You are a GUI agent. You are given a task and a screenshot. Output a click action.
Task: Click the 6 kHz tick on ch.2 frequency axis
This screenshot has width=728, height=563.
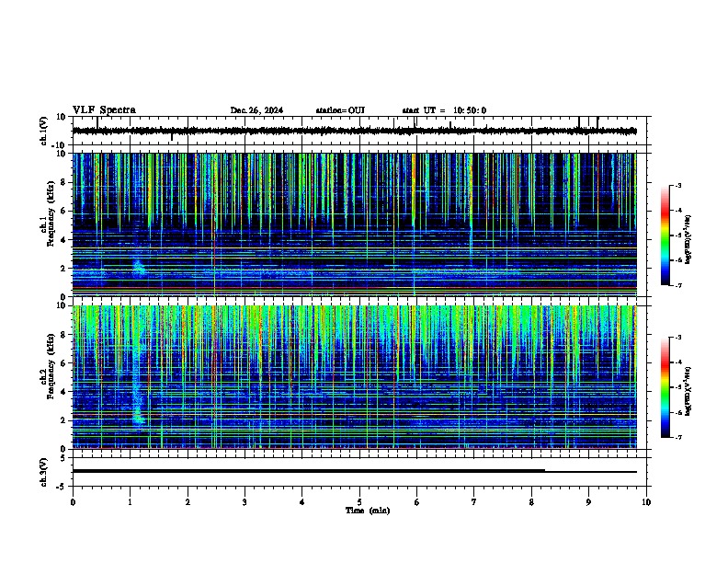click(x=63, y=363)
